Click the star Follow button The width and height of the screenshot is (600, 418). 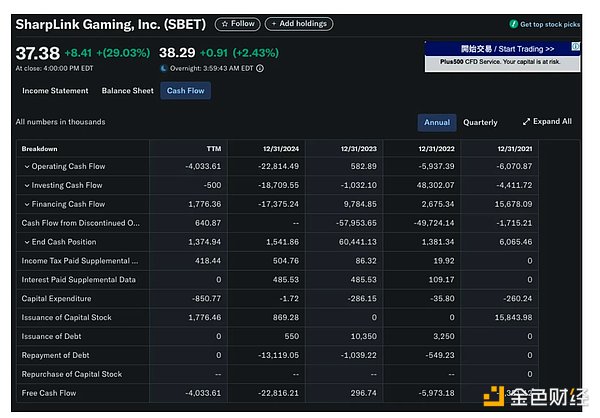237,24
